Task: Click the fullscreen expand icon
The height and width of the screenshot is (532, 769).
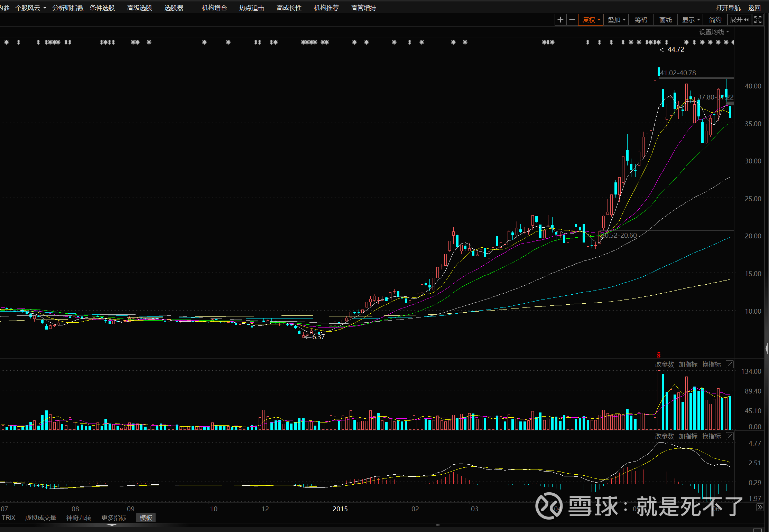Action: point(758,20)
